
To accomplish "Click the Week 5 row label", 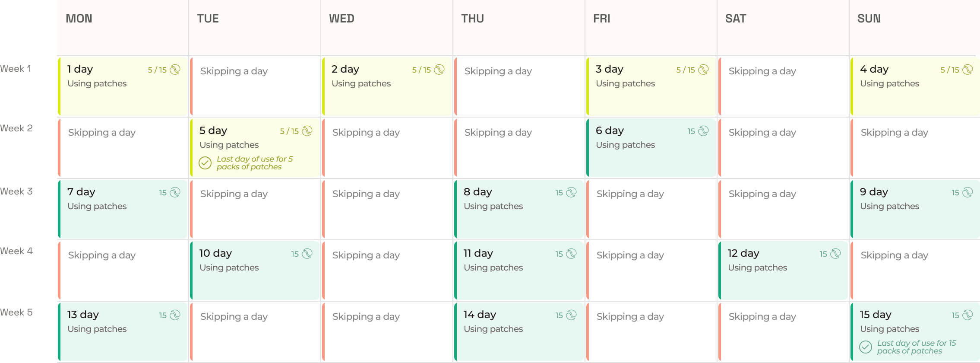I will [16, 312].
